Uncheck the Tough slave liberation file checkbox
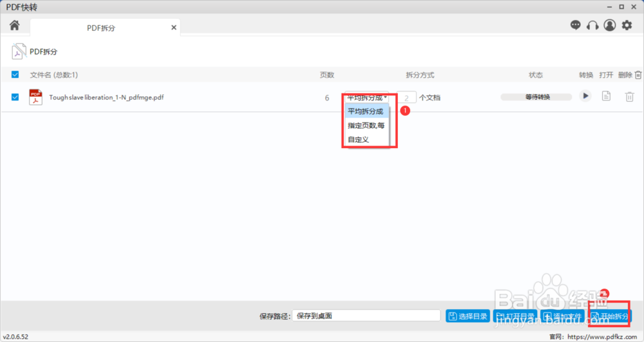Image resolution: width=644 pixels, height=342 pixels. tap(15, 97)
